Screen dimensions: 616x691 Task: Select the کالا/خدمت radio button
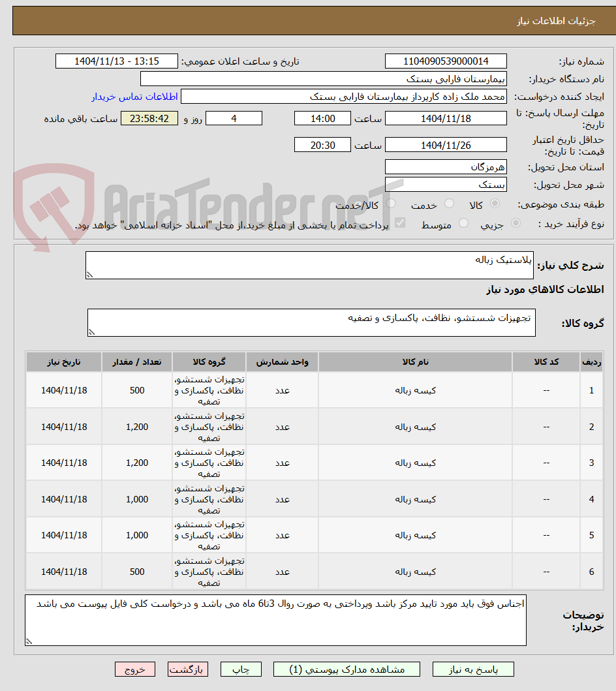[391, 204]
